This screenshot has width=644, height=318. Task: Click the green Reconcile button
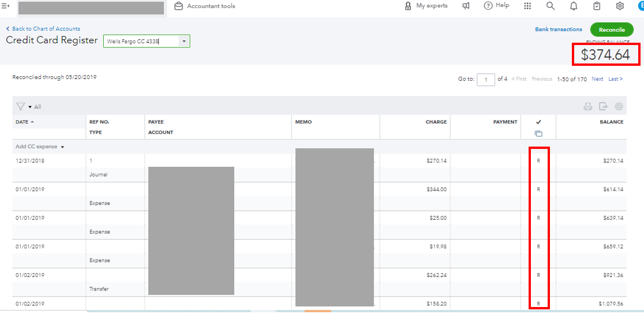tap(612, 29)
